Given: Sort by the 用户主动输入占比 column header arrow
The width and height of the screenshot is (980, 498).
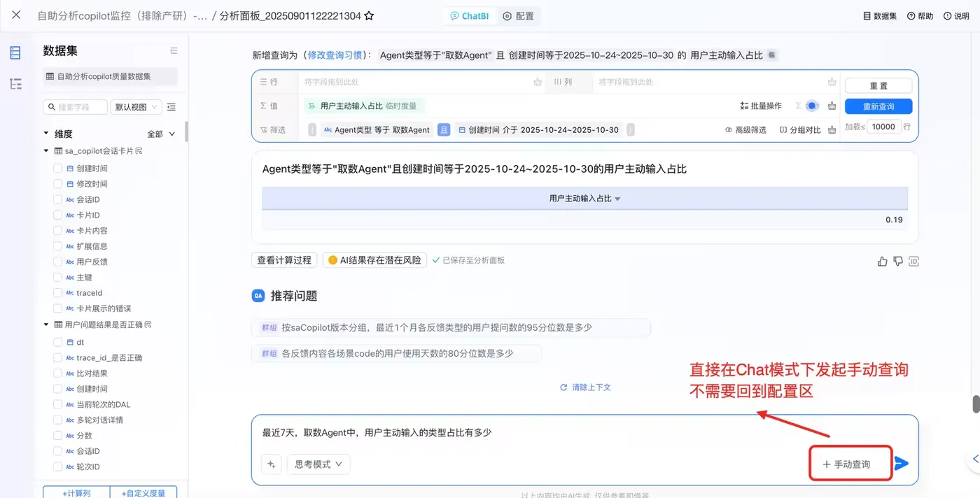Looking at the screenshot, I should click(x=617, y=199).
